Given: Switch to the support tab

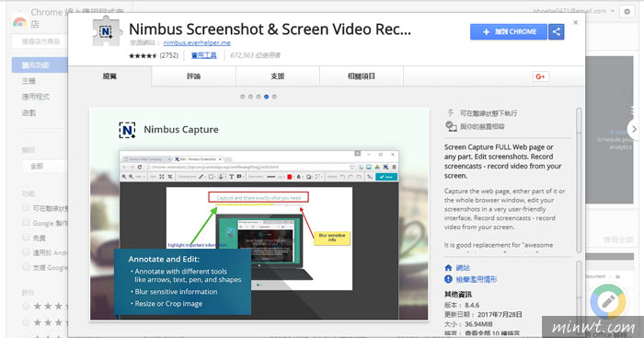Looking at the screenshot, I should [x=277, y=76].
